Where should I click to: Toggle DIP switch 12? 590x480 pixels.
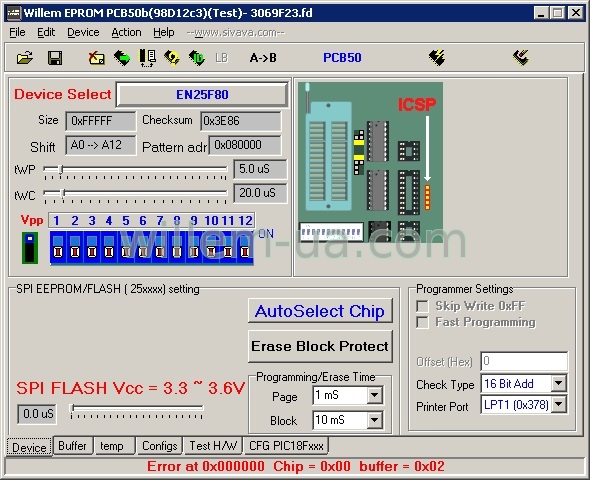pos(245,247)
